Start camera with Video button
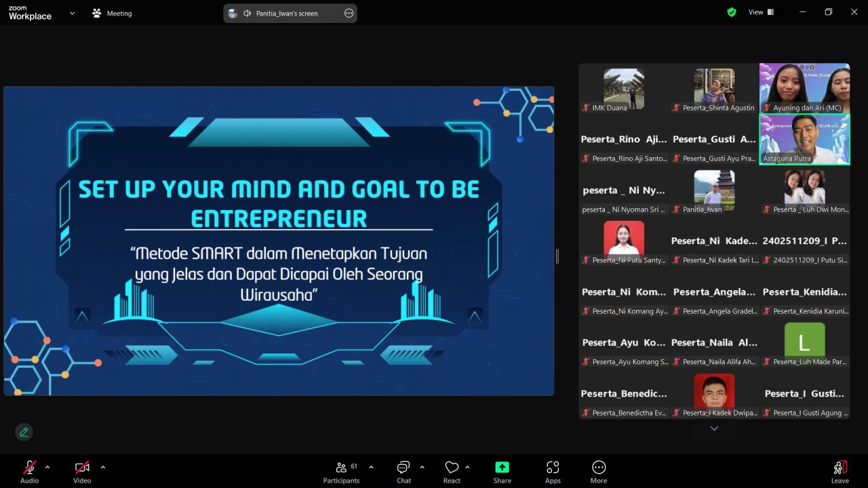The width and height of the screenshot is (868, 488). pos(82,472)
